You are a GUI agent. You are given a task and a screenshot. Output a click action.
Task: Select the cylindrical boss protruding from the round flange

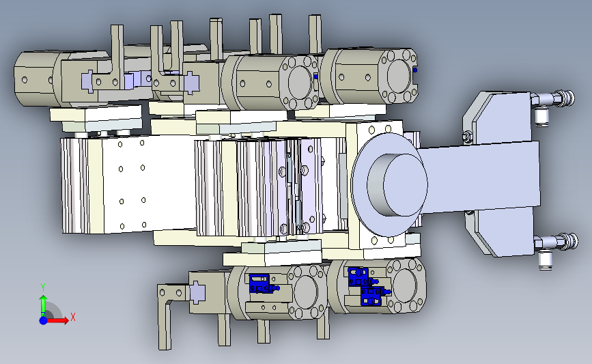pyautogui.click(x=397, y=184)
